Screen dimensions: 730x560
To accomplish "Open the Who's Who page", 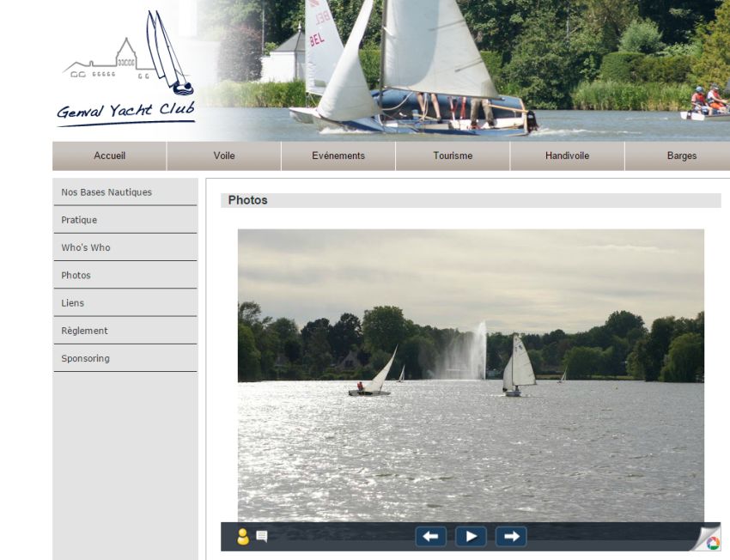I will 86,247.
